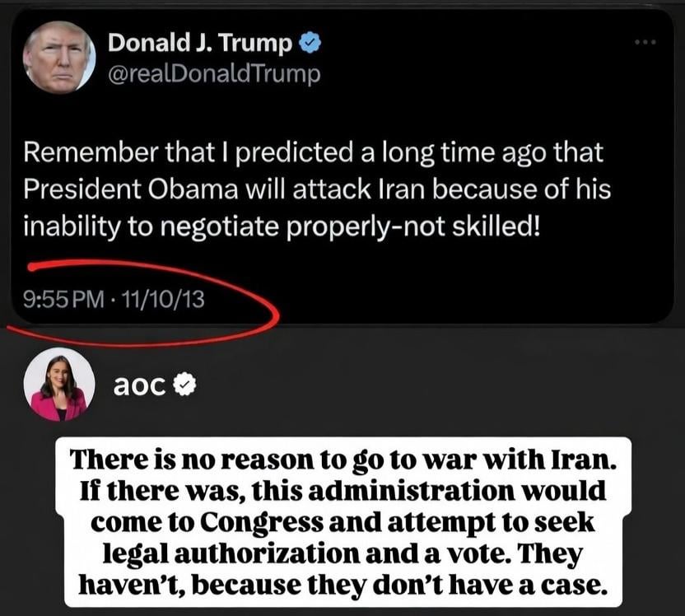The image size is (685, 616).
Task: Click the 9:55 PM timestamp
Action: click(63, 299)
